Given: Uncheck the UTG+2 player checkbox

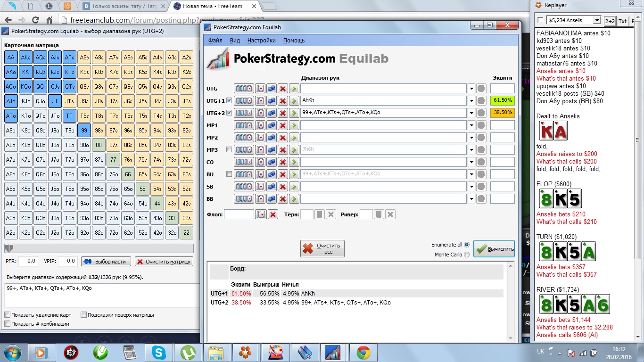Looking at the screenshot, I should (x=229, y=113).
